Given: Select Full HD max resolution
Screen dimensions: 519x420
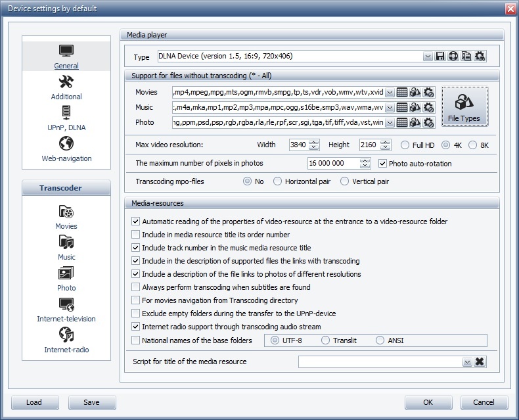Looking at the screenshot, I should pos(417,145).
